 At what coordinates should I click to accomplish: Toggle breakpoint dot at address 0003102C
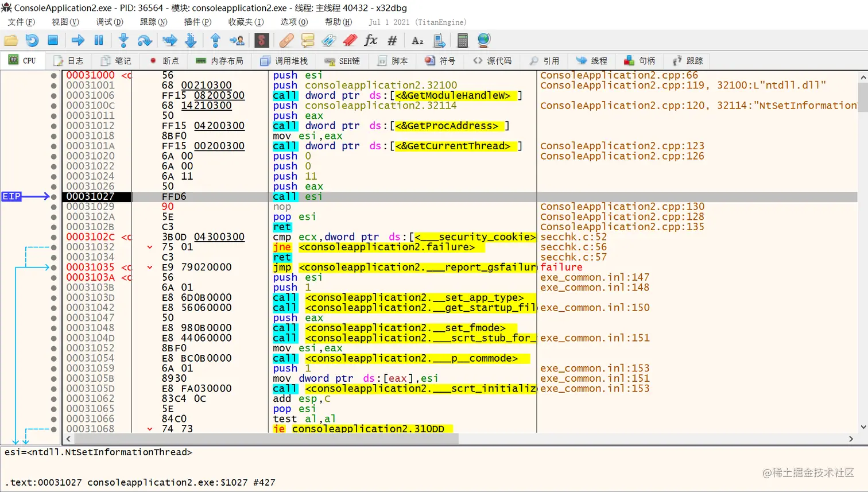(x=54, y=237)
